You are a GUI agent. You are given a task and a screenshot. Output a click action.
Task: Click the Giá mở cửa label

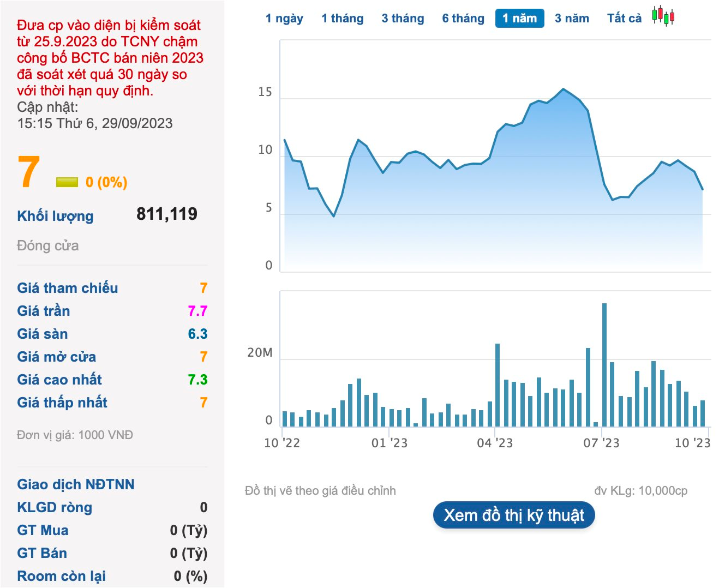(57, 357)
